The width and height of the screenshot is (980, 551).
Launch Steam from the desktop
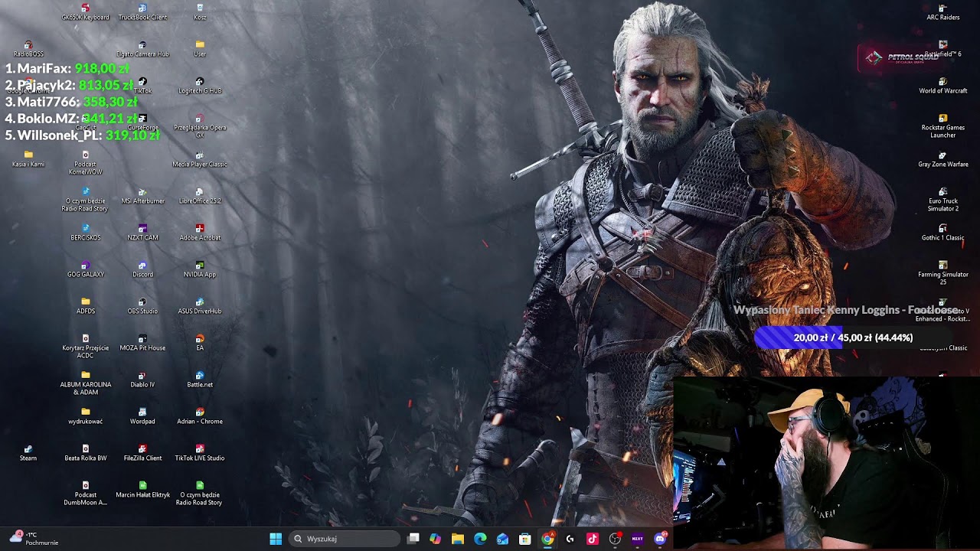pyautogui.click(x=28, y=453)
